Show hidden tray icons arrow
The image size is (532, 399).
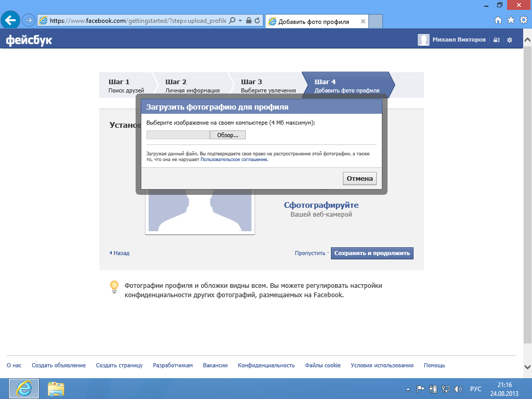(x=408, y=389)
